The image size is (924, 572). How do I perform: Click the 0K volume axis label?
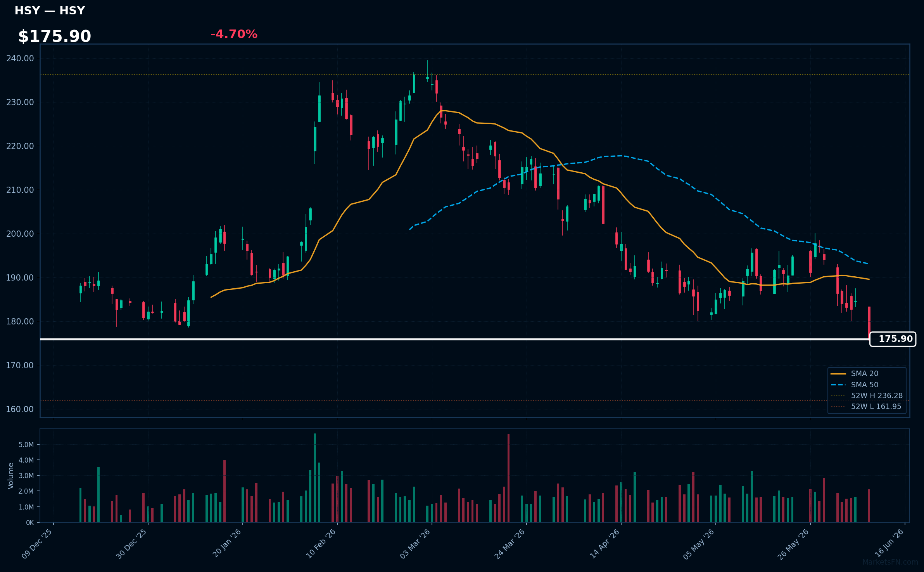[30, 523]
